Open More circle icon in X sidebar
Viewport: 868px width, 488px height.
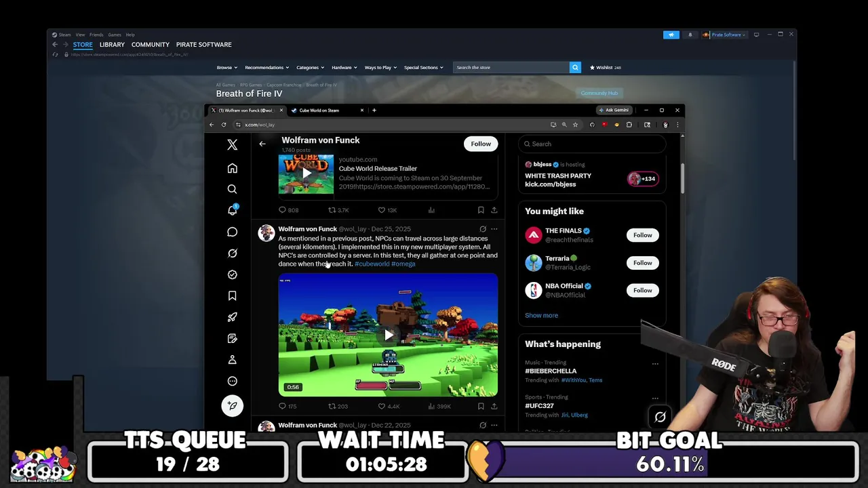[x=232, y=381]
